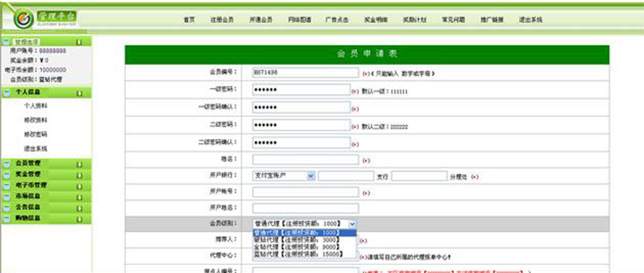Click the arrow icon on 公告信息 row
This screenshot has height=273, width=644.
[x=79, y=208]
